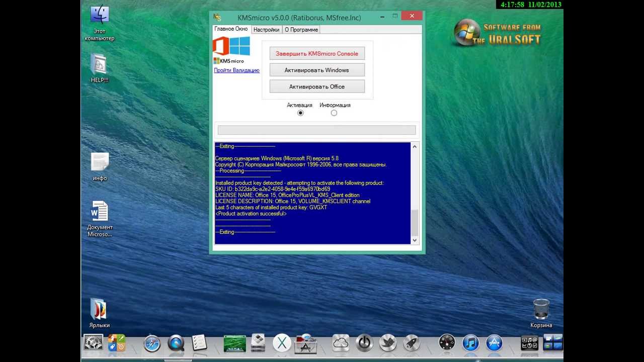644x362 pixels.
Task: Follow the Пройти Валидацию link
Action: click(236, 70)
